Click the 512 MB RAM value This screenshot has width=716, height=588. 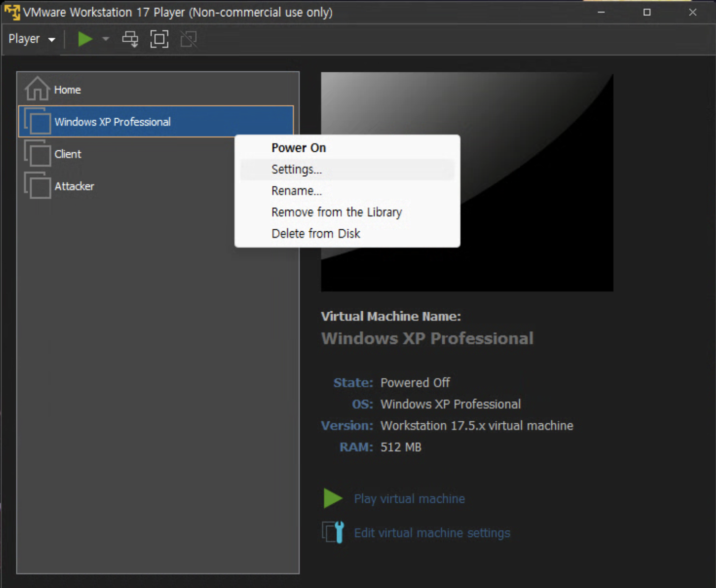click(x=401, y=447)
